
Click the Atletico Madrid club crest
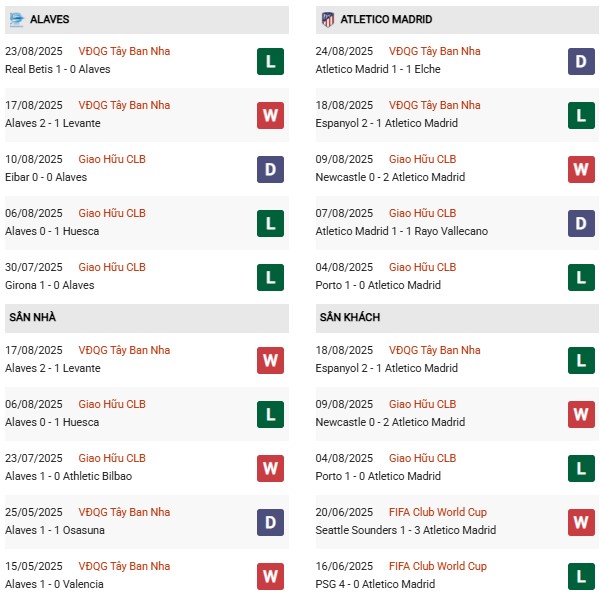(x=327, y=20)
